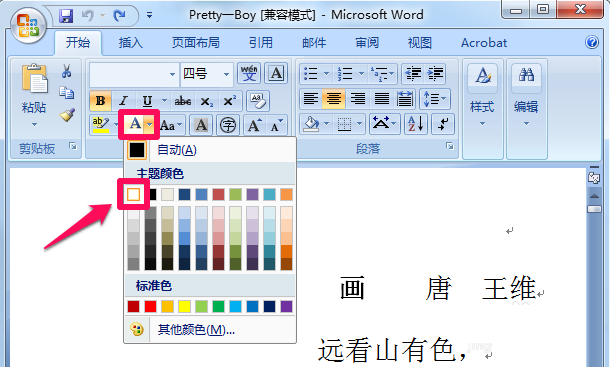The image size is (610, 367).
Task: Click the Subscript X₂ icon
Action: point(206,101)
